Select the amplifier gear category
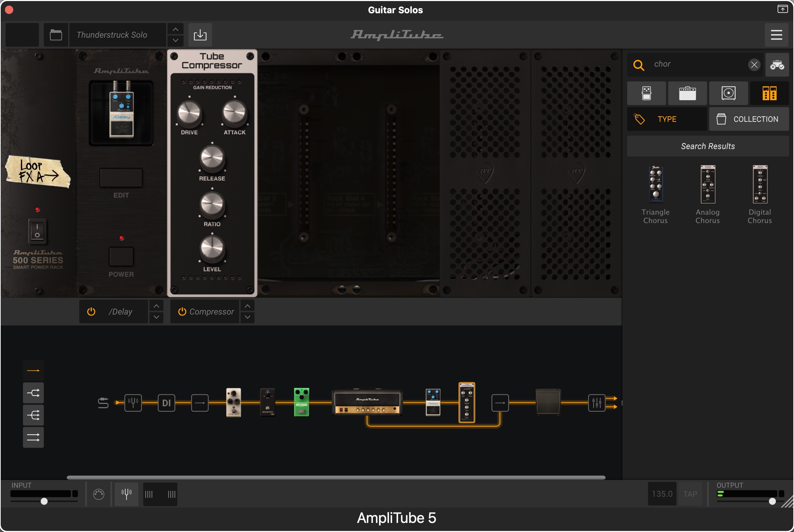Screen dimensions: 794x532 [x=688, y=93]
